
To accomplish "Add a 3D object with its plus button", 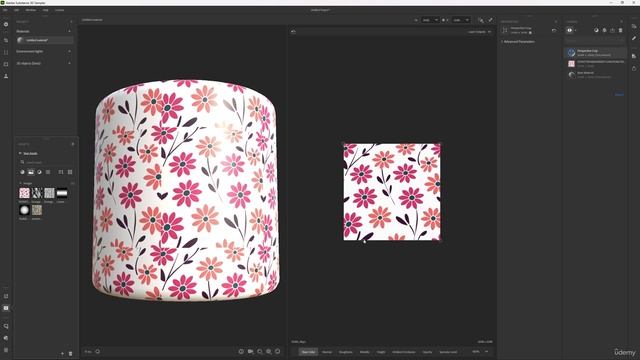I will (69, 63).
